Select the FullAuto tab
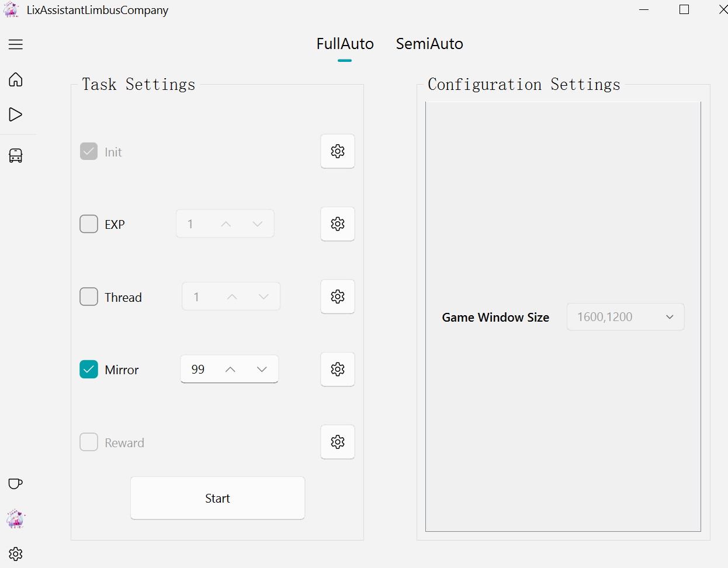 345,44
